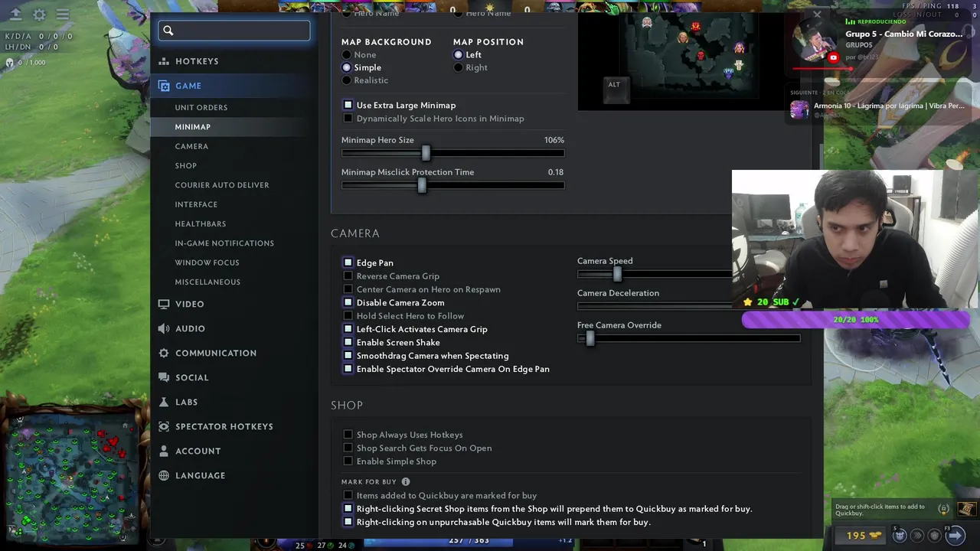The height and width of the screenshot is (551, 980).
Task: Jump to Minimap subsection
Action: (x=192, y=127)
